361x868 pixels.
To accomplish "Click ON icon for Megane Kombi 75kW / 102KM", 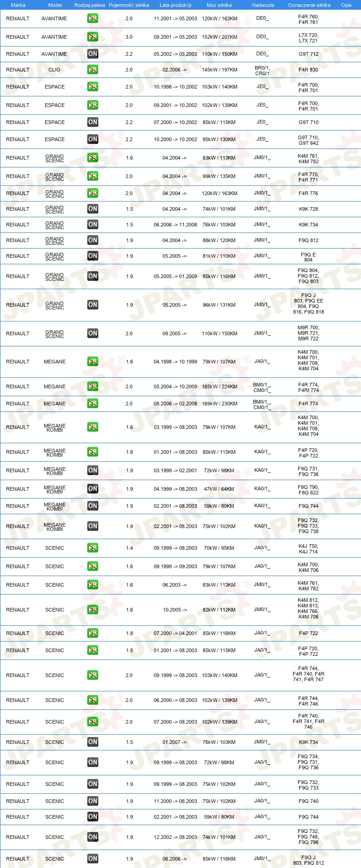I will [93, 526].
